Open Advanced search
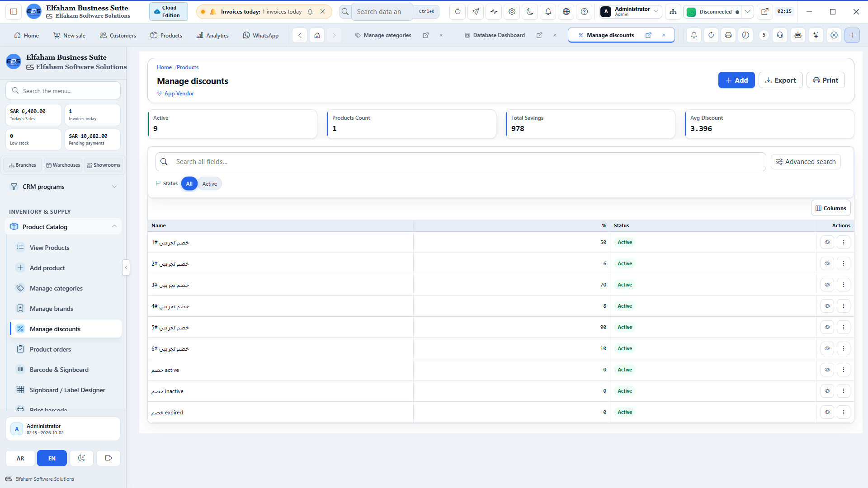Image resolution: width=868 pixels, height=488 pixels. (806, 162)
